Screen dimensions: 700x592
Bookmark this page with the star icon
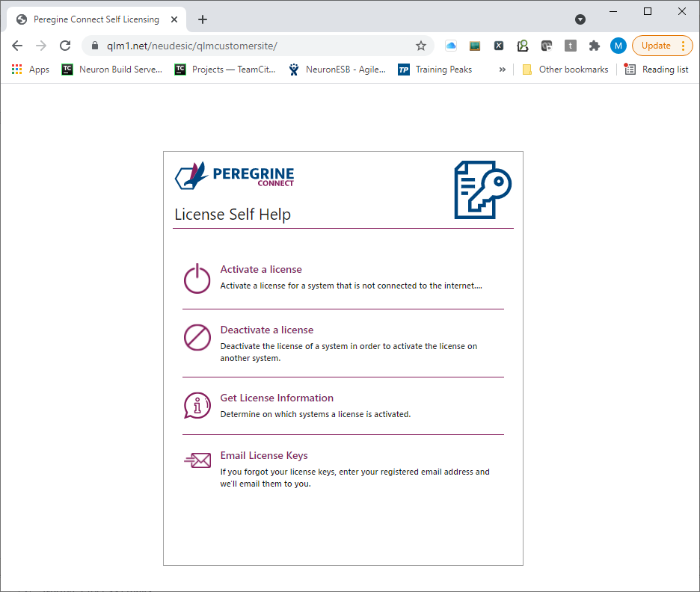pos(420,46)
